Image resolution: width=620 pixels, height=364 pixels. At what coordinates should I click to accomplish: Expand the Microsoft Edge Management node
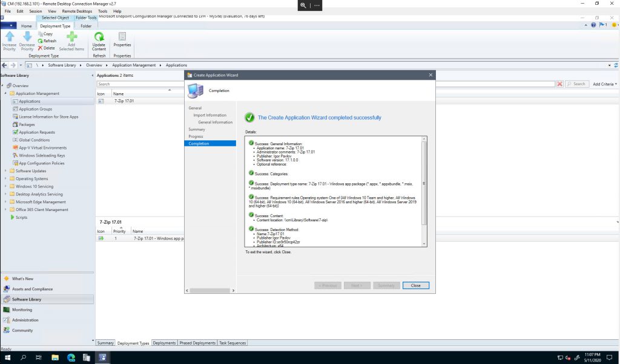tap(5, 202)
